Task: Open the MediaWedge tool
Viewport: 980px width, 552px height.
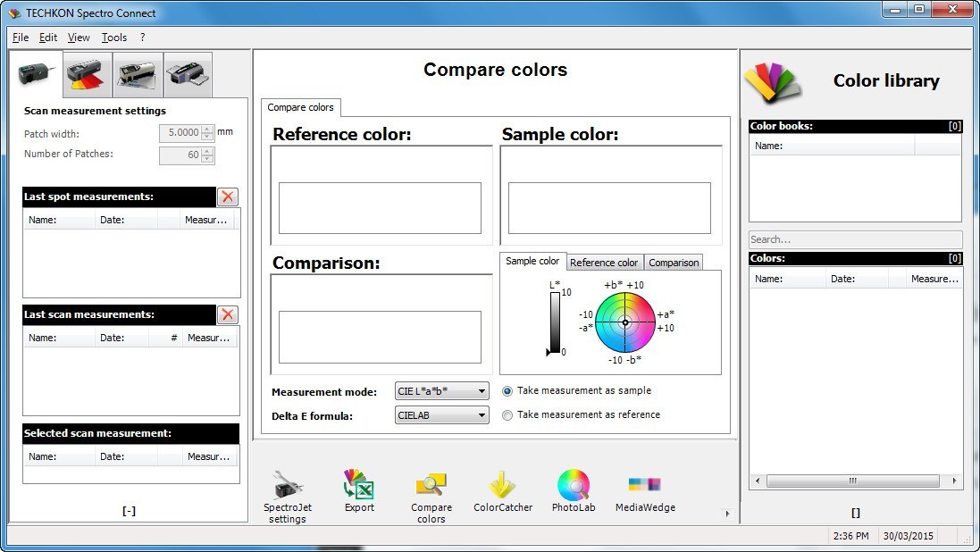Action: (x=645, y=488)
